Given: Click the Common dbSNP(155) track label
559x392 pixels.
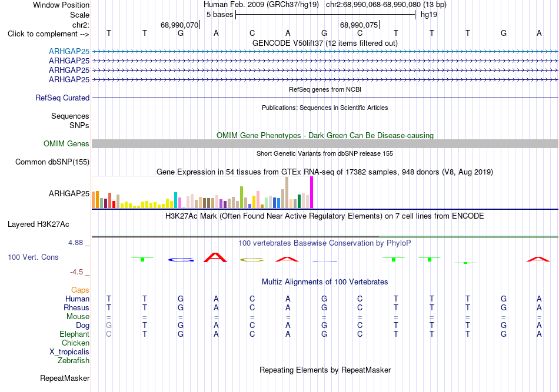Looking at the screenshot, I should tap(52, 162).
